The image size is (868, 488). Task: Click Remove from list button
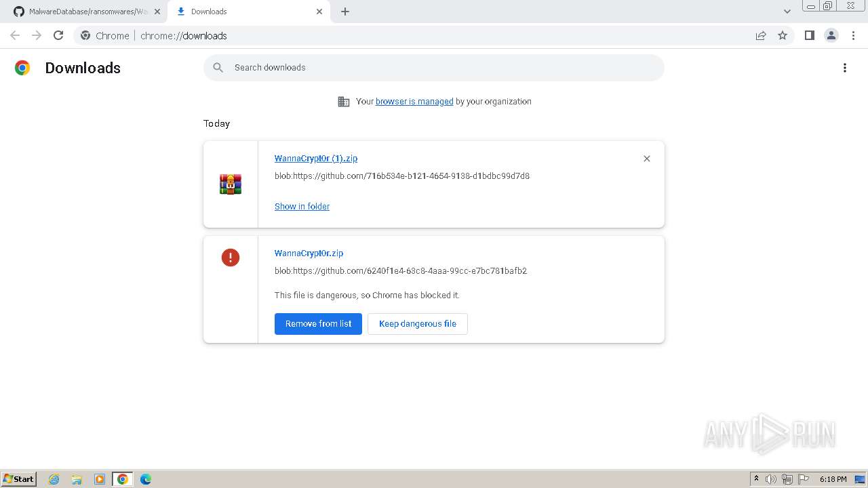pos(318,324)
